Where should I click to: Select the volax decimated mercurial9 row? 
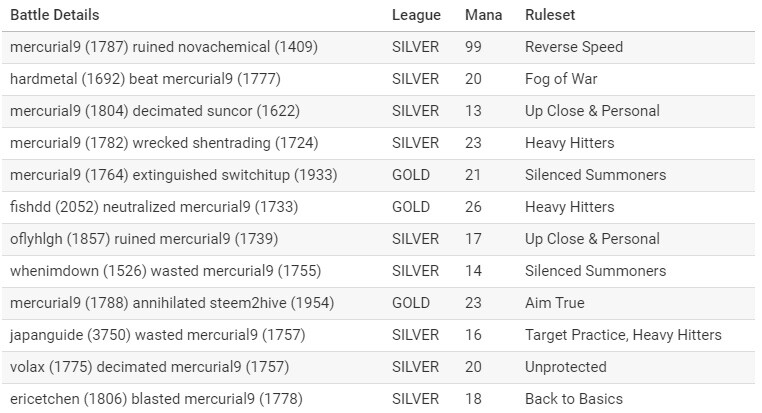tap(378, 367)
